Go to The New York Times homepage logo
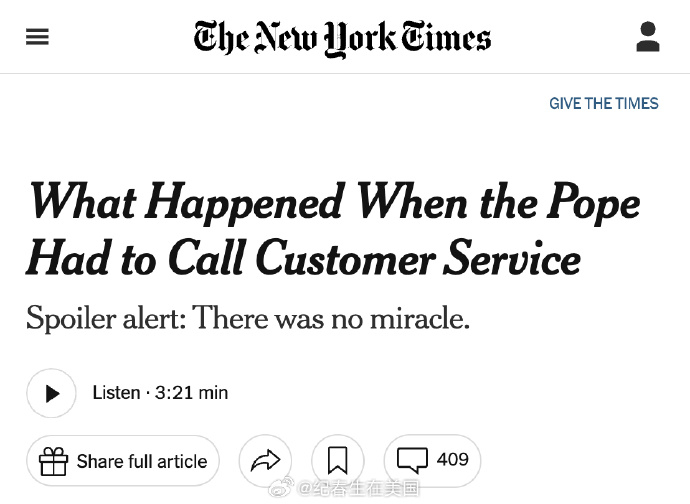The image size is (690, 504). click(x=342, y=39)
